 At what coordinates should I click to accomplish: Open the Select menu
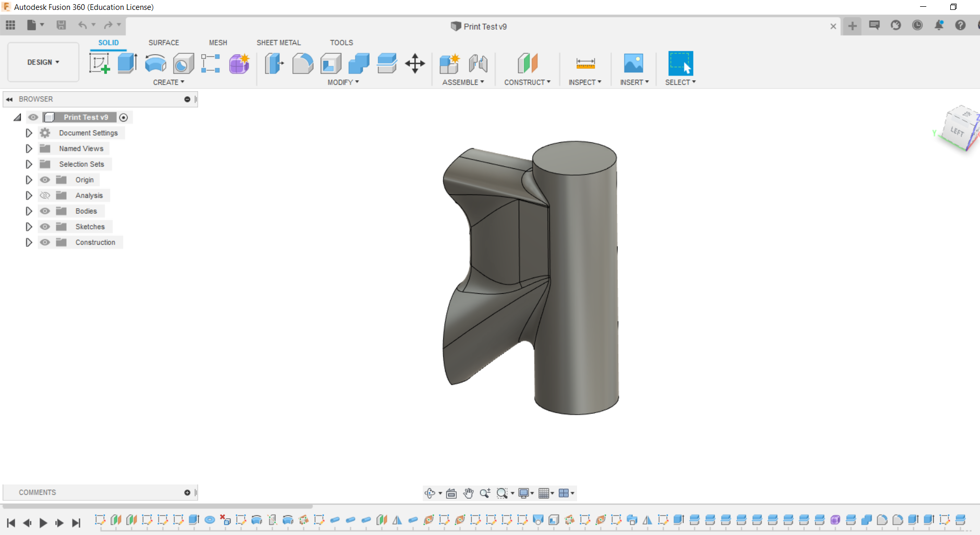(680, 82)
